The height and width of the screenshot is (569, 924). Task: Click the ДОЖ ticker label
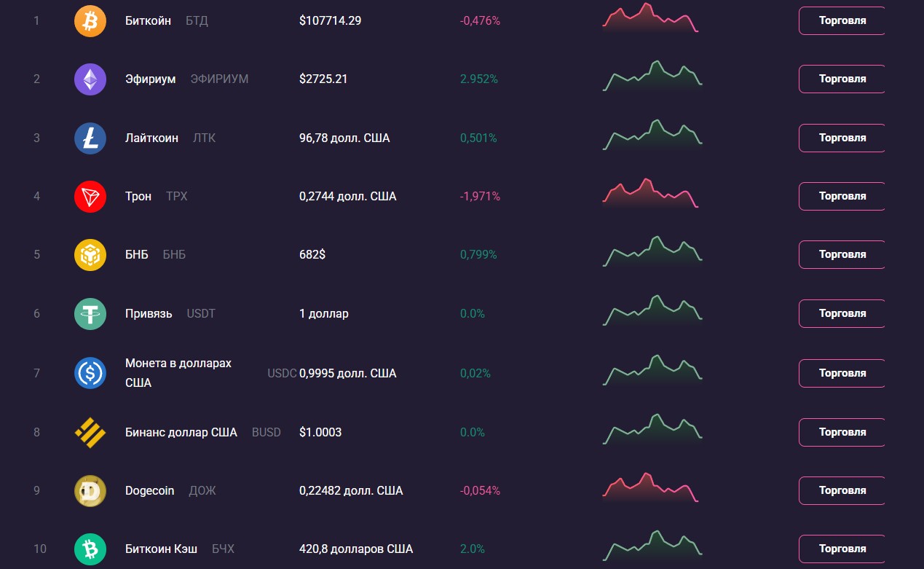pos(202,490)
